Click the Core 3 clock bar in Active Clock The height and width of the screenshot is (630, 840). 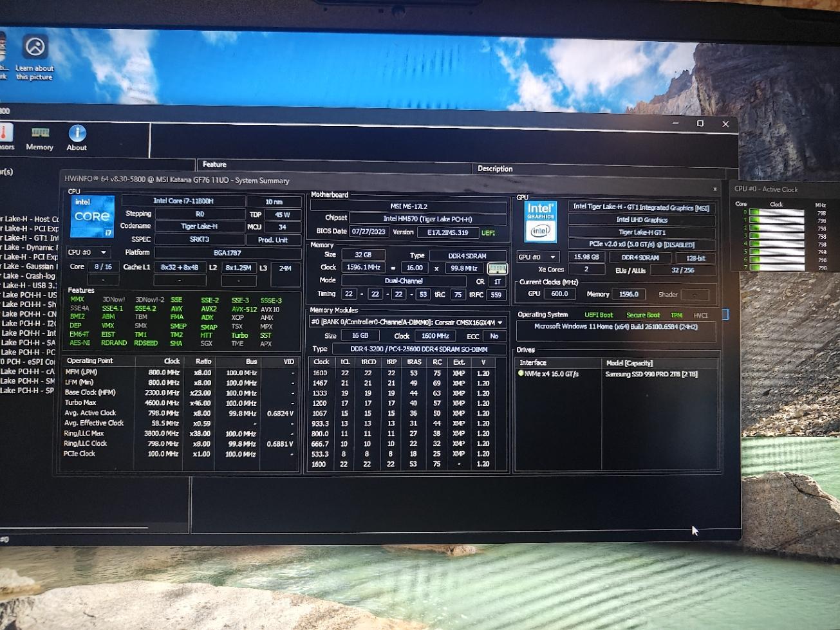point(776,236)
